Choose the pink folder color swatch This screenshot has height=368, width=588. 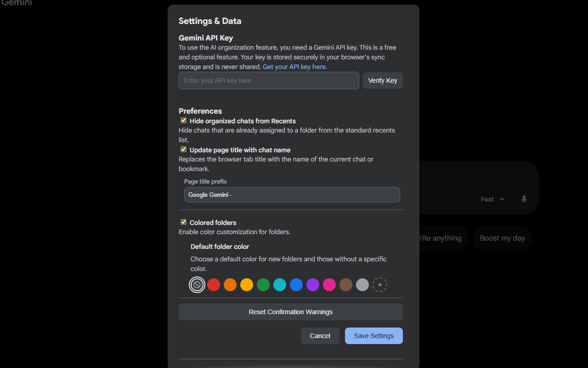329,285
